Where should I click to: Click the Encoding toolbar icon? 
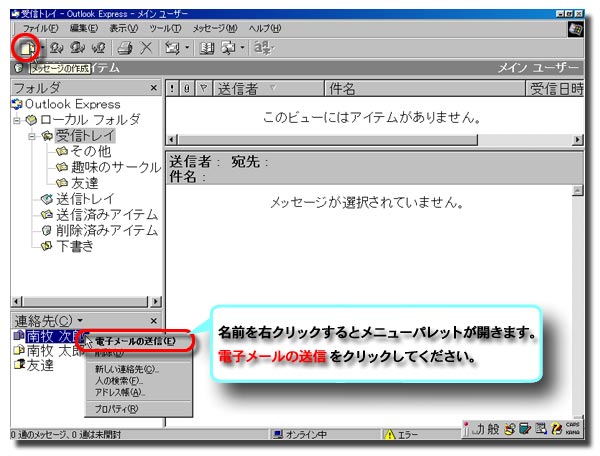(x=263, y=48)
